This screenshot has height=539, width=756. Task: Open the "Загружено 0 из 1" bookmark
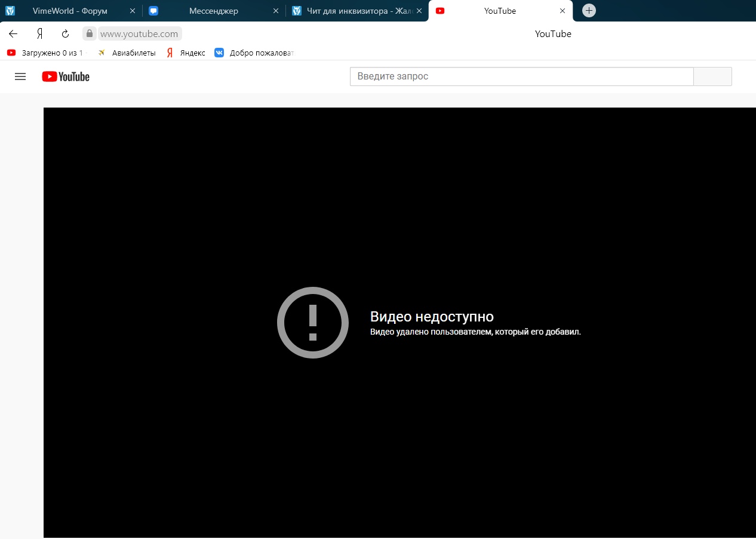[x=47, y=53]
